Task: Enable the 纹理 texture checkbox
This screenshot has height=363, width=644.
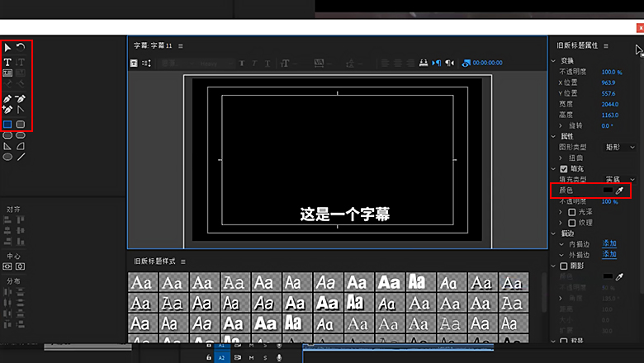Action: tap(571, 223)
